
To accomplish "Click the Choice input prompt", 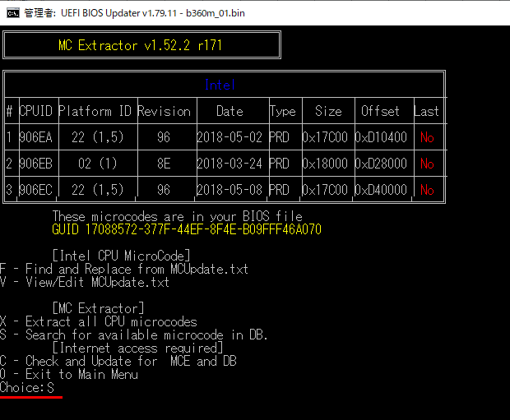I will coord(30,387).
